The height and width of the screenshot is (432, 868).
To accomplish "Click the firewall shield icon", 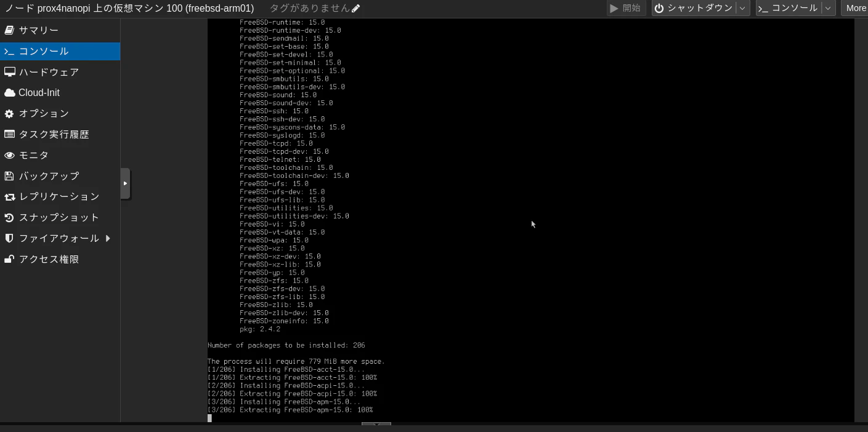I will pyautogui.click(x=9, y=238).
